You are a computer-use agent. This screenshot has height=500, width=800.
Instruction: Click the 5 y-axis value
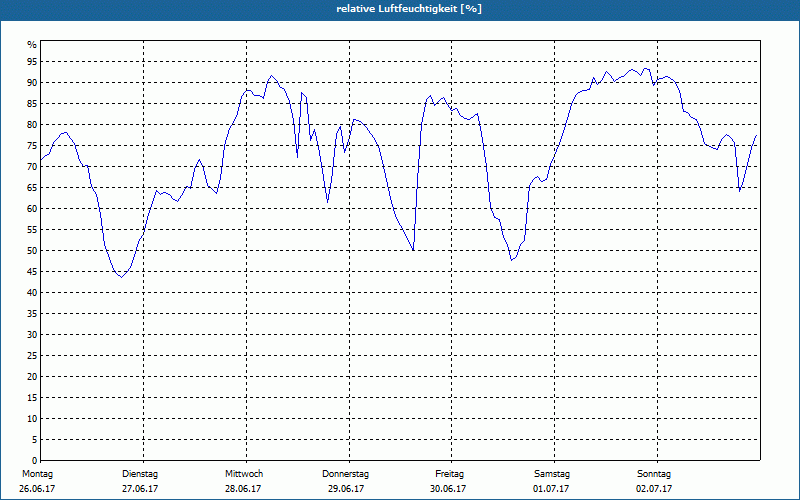(x=35, y=440)
